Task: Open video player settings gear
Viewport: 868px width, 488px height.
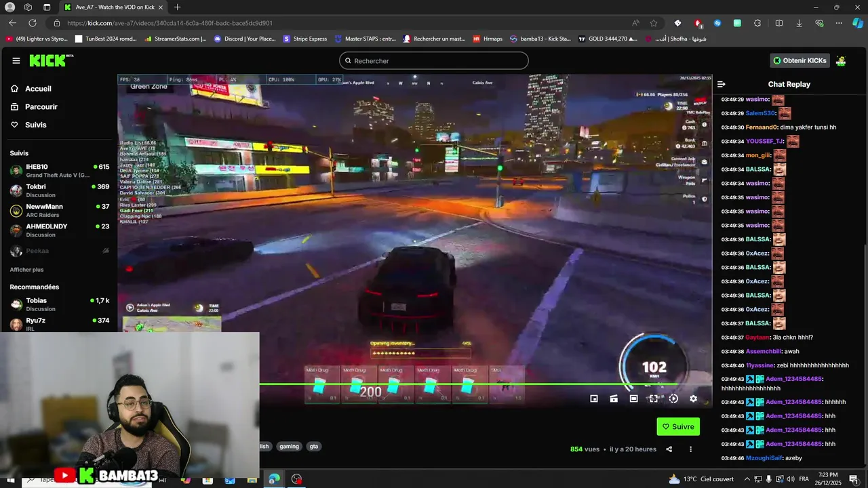Action: [x=693, y=399]
